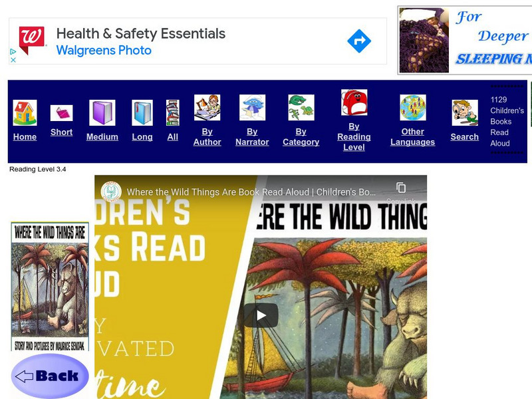
Task: Click the blue arrow icon in Walgreens ad
Action: (x=359, y=41)
